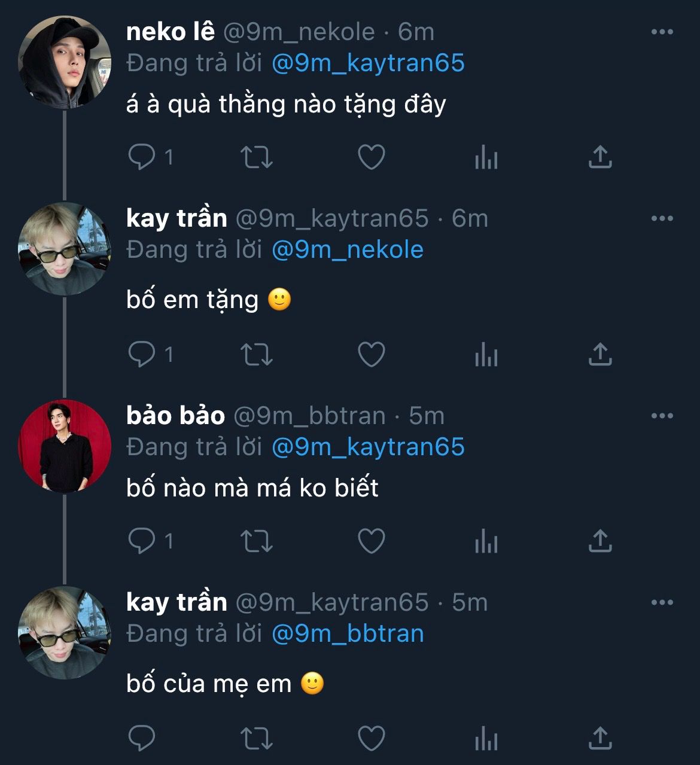Share bảo bảo's tweet

[x=600, y=541]
